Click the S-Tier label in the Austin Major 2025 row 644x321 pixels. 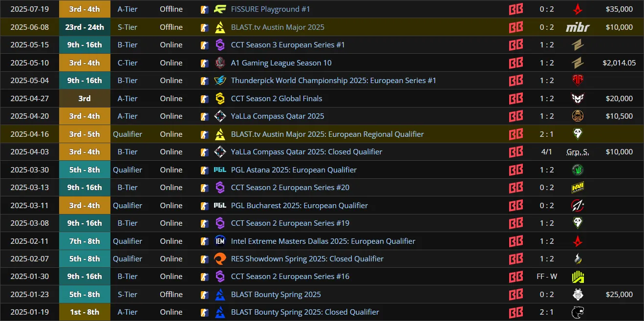coord(128,27)
